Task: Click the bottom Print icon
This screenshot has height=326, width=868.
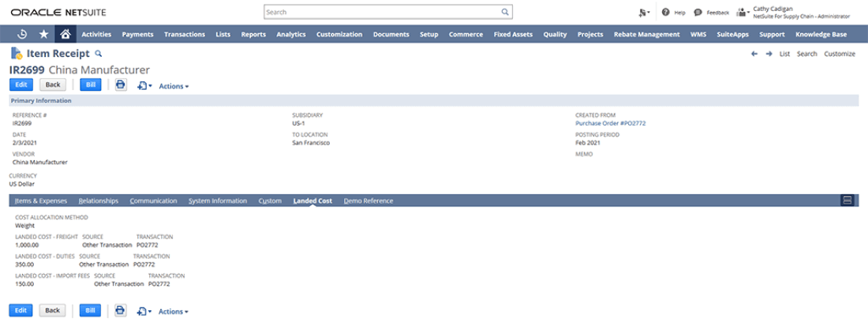Action: coord(120,310)
